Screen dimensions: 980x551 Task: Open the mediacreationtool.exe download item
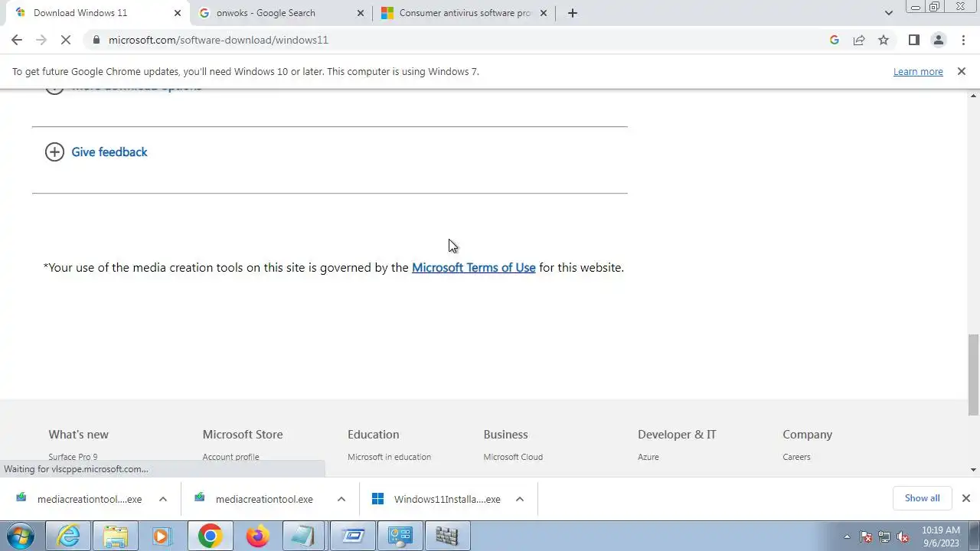coord(253,499)
